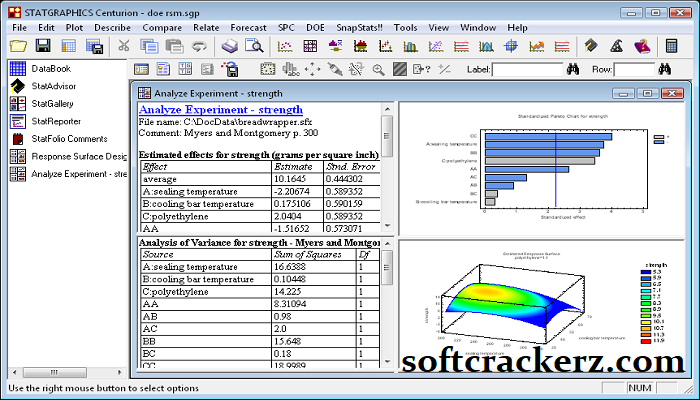Select StatAdvisor in the navigation pane

tap(54, 86)
